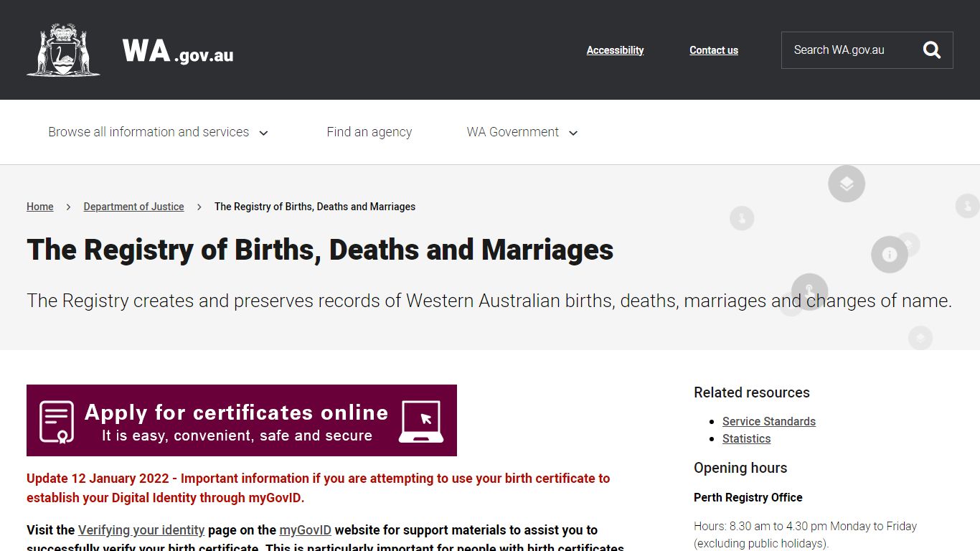Open Department of Justice breadcrumb
This screenshot has width=980, height=551.
[x=133, y=207]
